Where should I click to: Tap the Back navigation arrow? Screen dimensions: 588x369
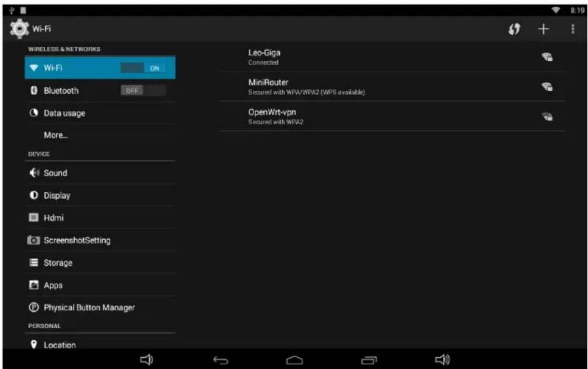point(220,361)
